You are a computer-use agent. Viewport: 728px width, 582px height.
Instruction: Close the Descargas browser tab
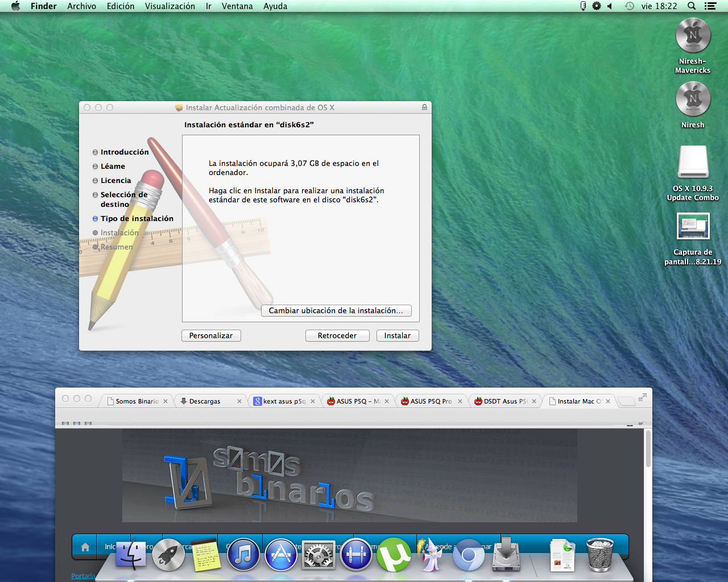click(x=239, y=401)
